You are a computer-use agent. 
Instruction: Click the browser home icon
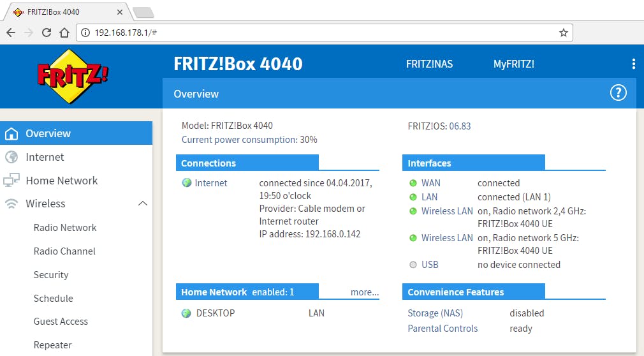[64, 33]
